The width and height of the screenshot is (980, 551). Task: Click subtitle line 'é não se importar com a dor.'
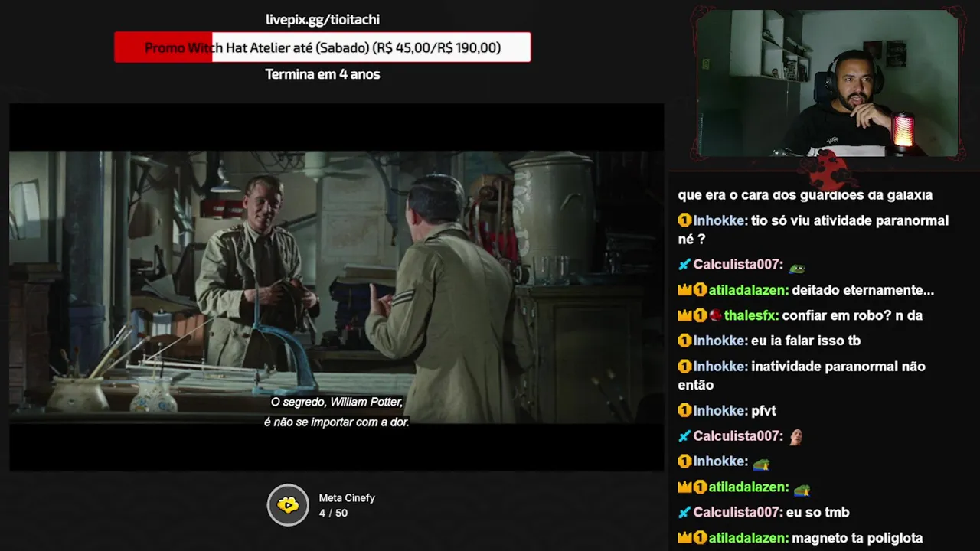(x=337, y=422)
